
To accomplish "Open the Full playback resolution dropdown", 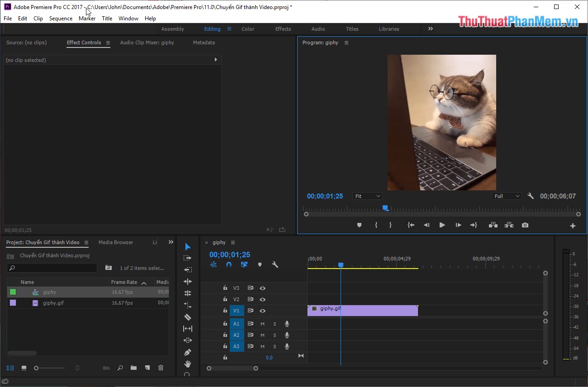I will tap(506, 196).
